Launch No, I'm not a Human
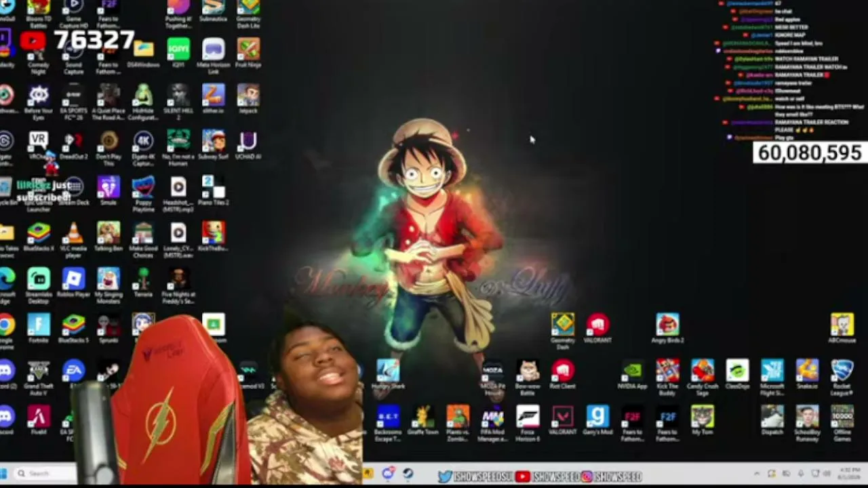868x488 pixels. pos(178,141)
